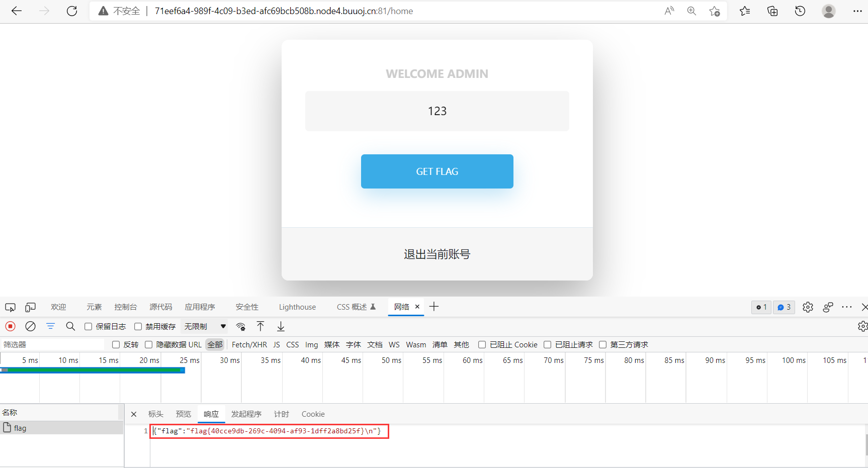Stop network recording with the record icon

11,326
